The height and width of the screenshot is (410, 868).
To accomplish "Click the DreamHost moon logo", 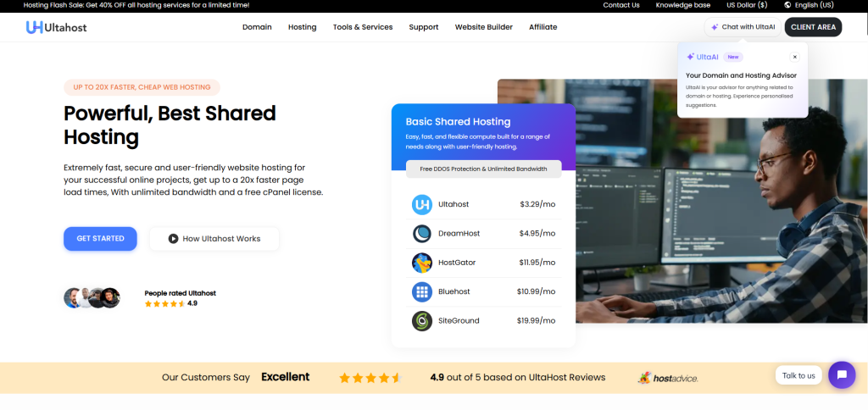I will point(422,234).
